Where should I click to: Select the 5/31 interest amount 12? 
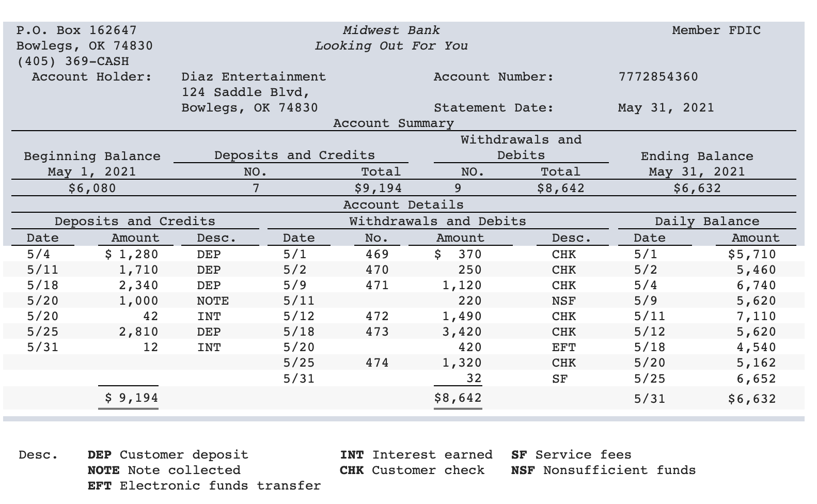pyautogui.click(x=151, y=348)
